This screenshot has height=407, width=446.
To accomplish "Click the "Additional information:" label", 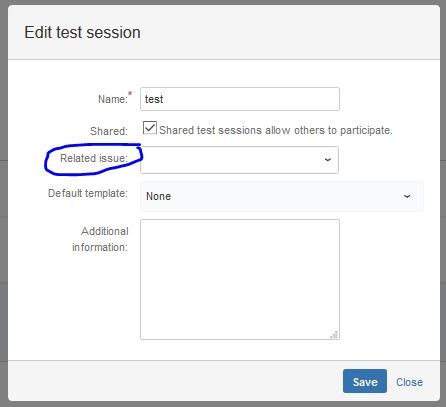I will point(100,239).
